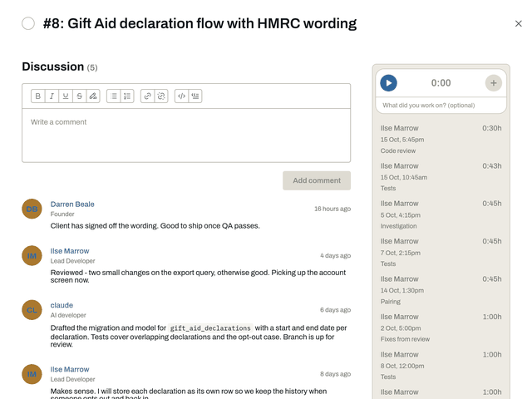Select the Pairing time entry from 14 Oct

pos(441,290)
